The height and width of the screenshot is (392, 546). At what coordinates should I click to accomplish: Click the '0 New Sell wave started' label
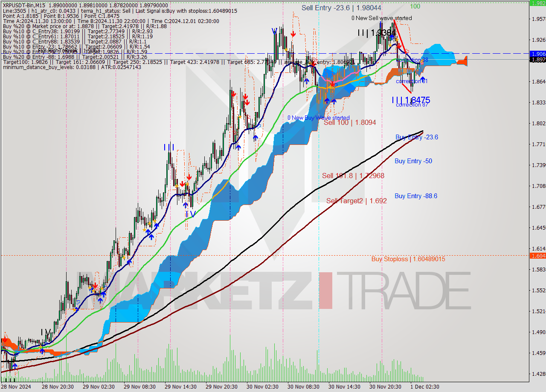(x=382, y=18)
